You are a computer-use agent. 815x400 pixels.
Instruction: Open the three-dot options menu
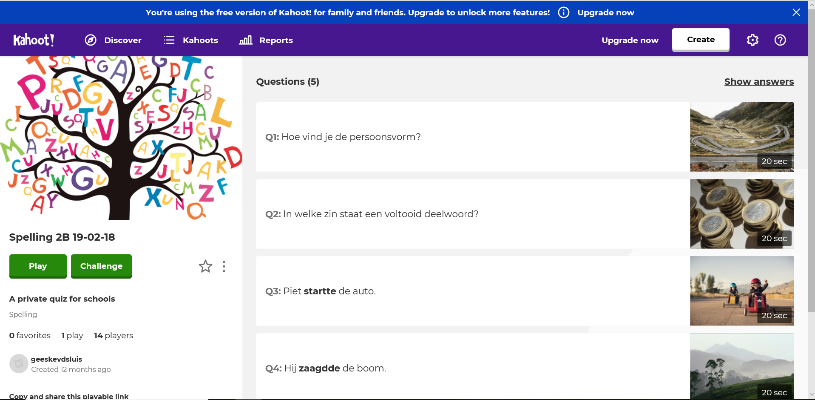[x=224, y=266]
